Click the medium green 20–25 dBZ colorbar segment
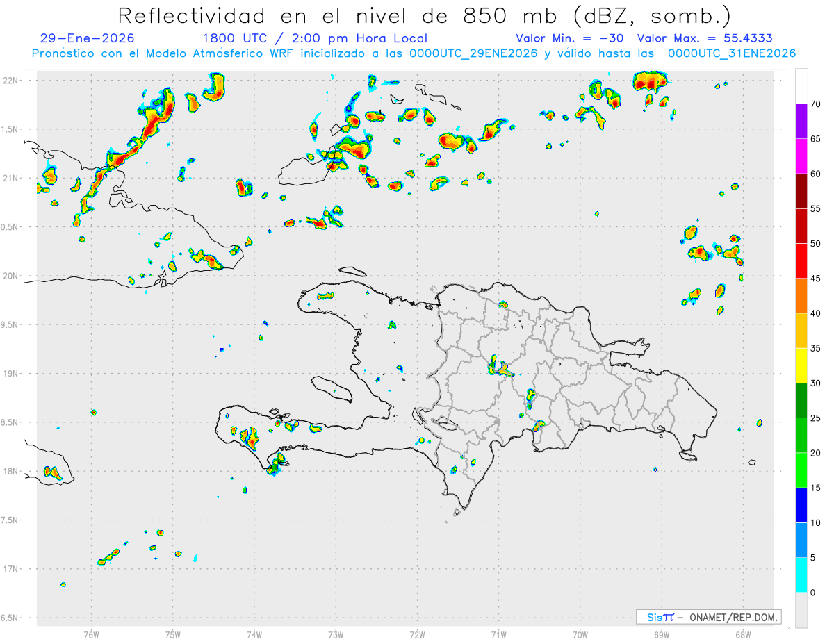This screenshot has width=834, height=644. (x=801, y=436)
